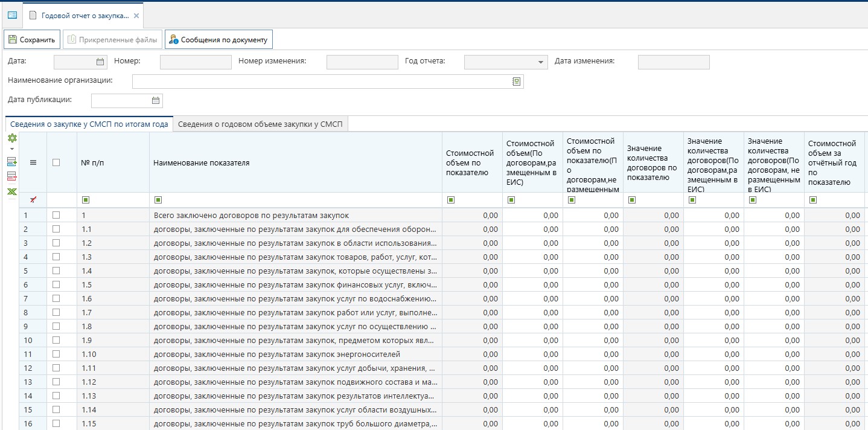Select the checkbox for row 1.10
Viewport: 868px width, 430px height.
click(56, 354)
